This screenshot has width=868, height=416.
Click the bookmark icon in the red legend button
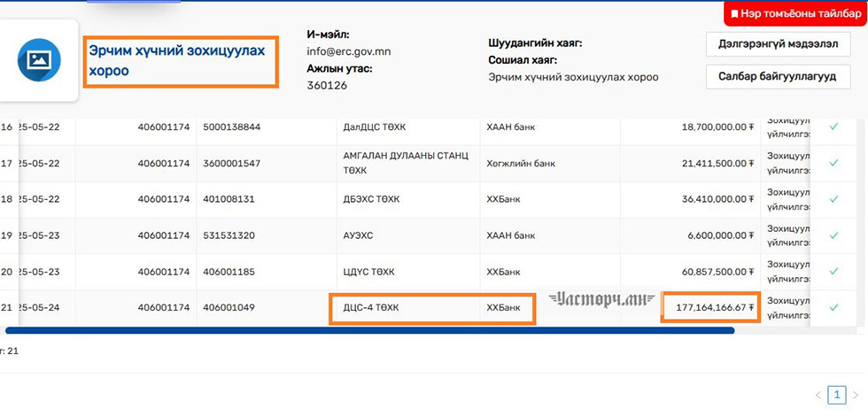tap(734, 14)
